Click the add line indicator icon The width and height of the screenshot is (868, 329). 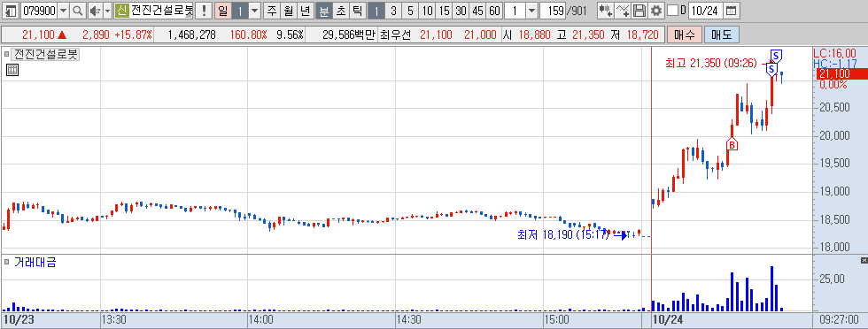623,11
